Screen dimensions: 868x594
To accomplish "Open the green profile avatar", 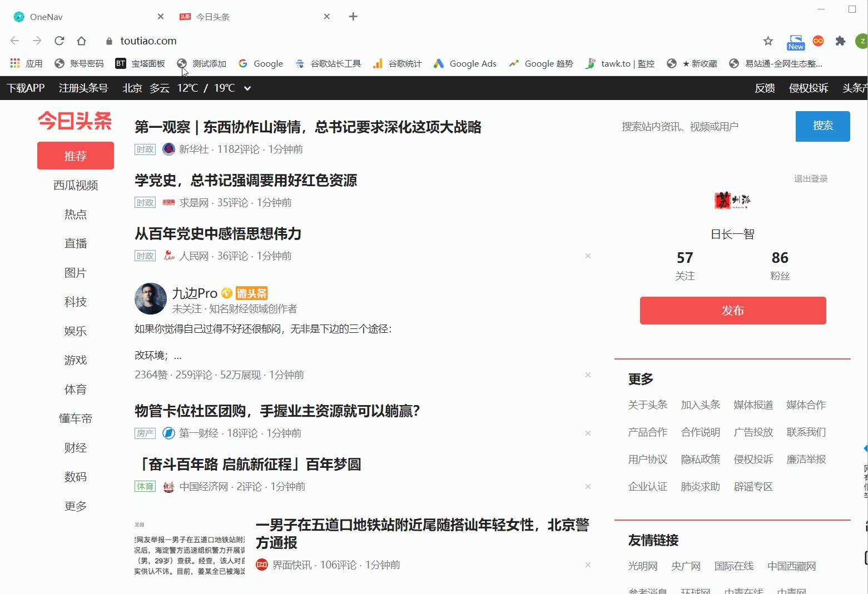I will 862,41.
